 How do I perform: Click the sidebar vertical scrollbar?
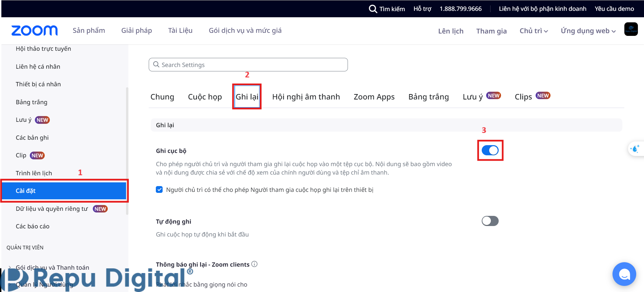127,151
